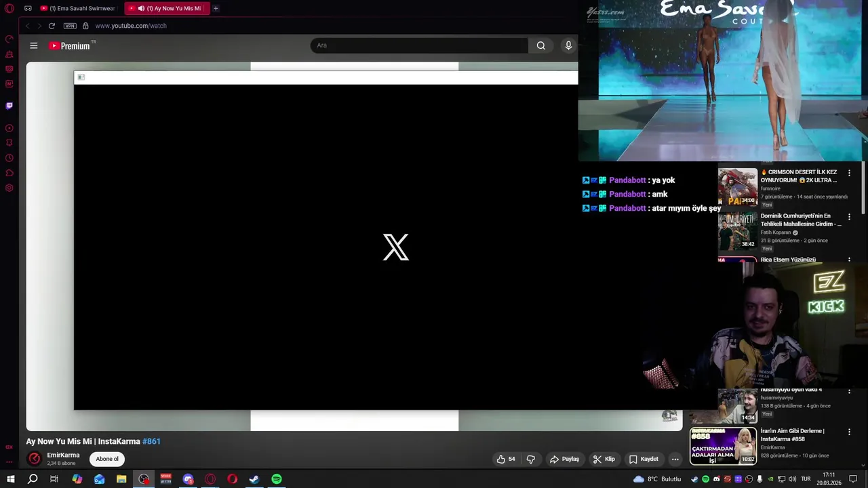The height and width of the screenshot is (488, 868).
Task: Open 'İran'ın Aim Gibi Derleme' video title
Action: pyautogui.click(x=792, y=434)
